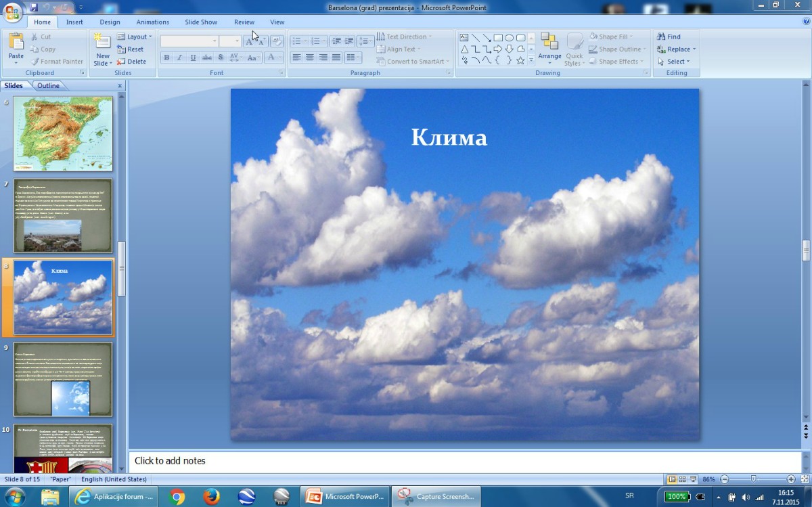Image resolution: width=812 pixels, height=507 pixels.
Task: Switch to the Outline pane tab
Action: (48, 86)
